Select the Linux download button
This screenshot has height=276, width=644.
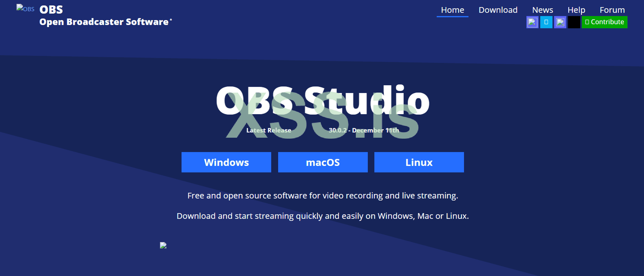(x=419, y=162)
